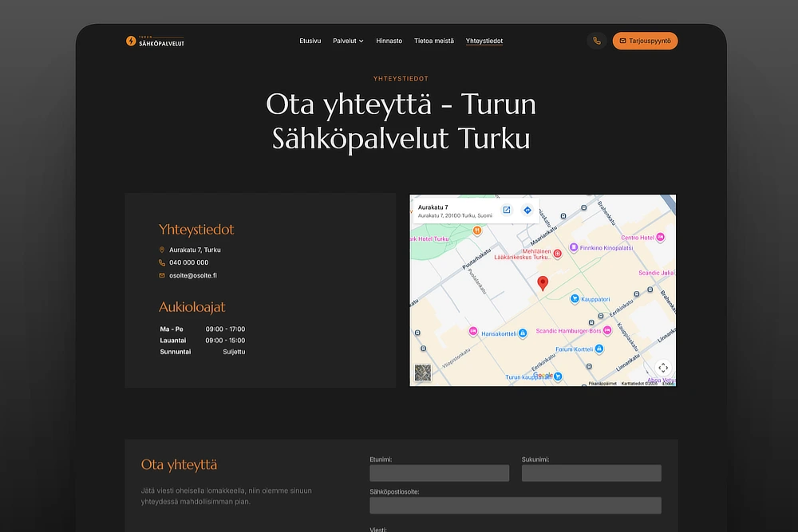Image resolution: width=798 pixels, height=532 pixels.
Task: Click the Centro Hotel map marker
Action: coord(660,237)
